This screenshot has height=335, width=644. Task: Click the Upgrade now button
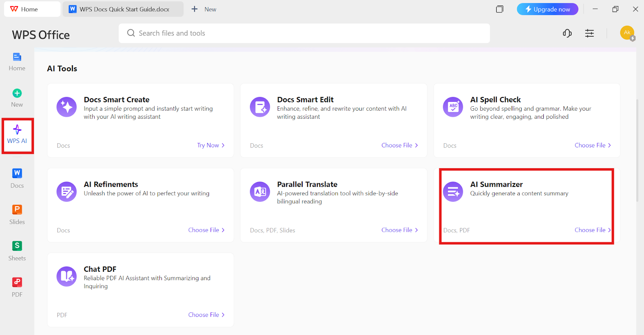(547, 9)
